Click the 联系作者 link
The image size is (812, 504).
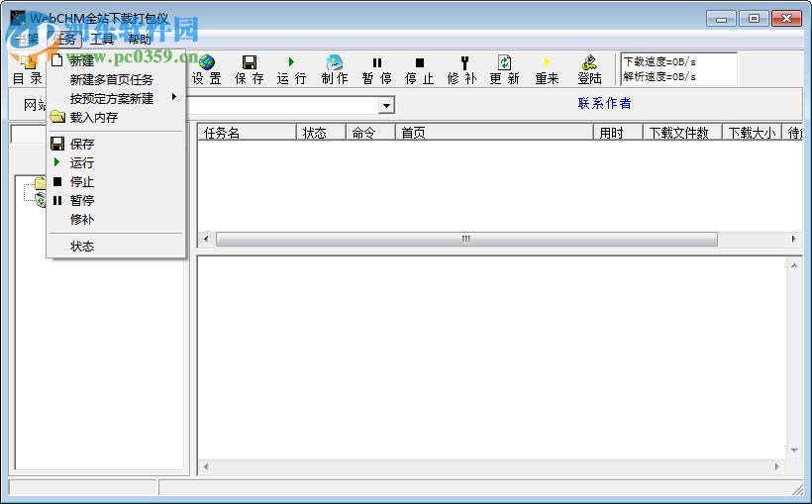(604, 103)
